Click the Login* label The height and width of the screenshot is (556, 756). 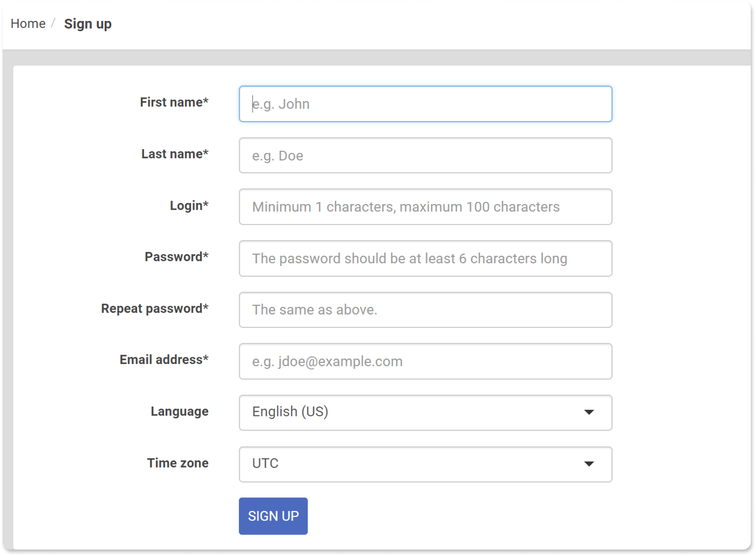[189, 205]
